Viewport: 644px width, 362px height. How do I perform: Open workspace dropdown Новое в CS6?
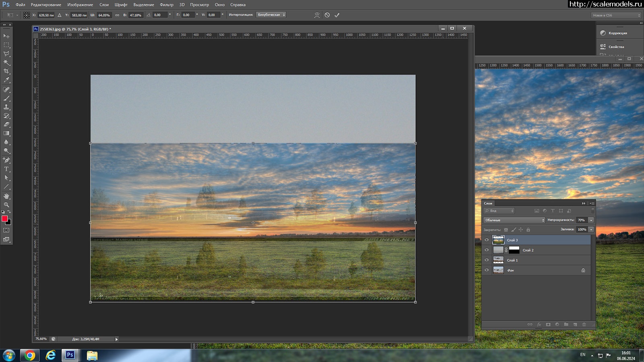click(x=616, y=15)
